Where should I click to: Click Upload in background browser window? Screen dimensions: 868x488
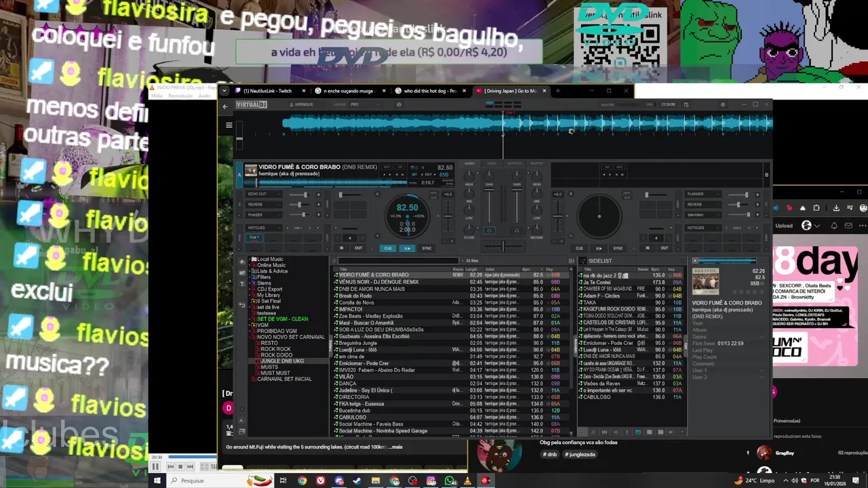[x=784, y=226]
